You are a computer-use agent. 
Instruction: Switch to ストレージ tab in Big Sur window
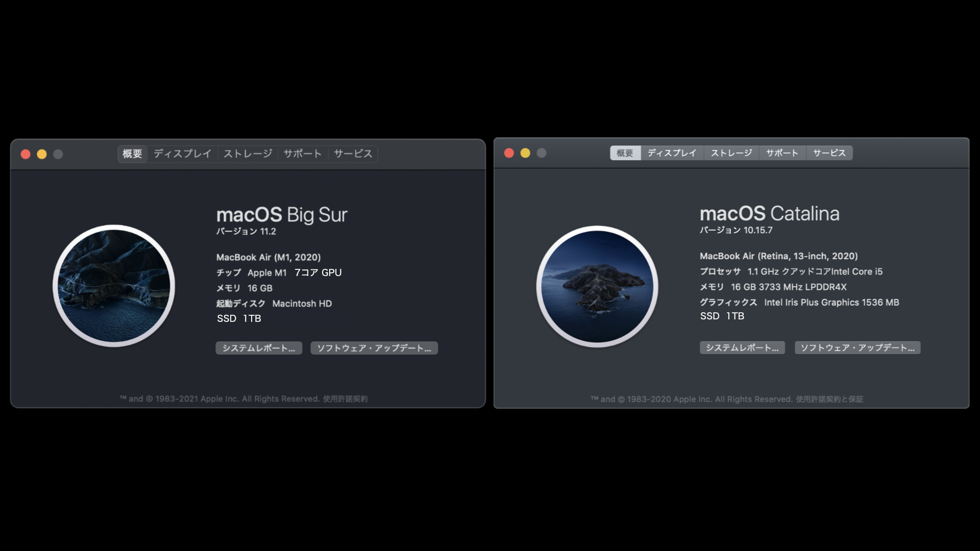point(248,154)
